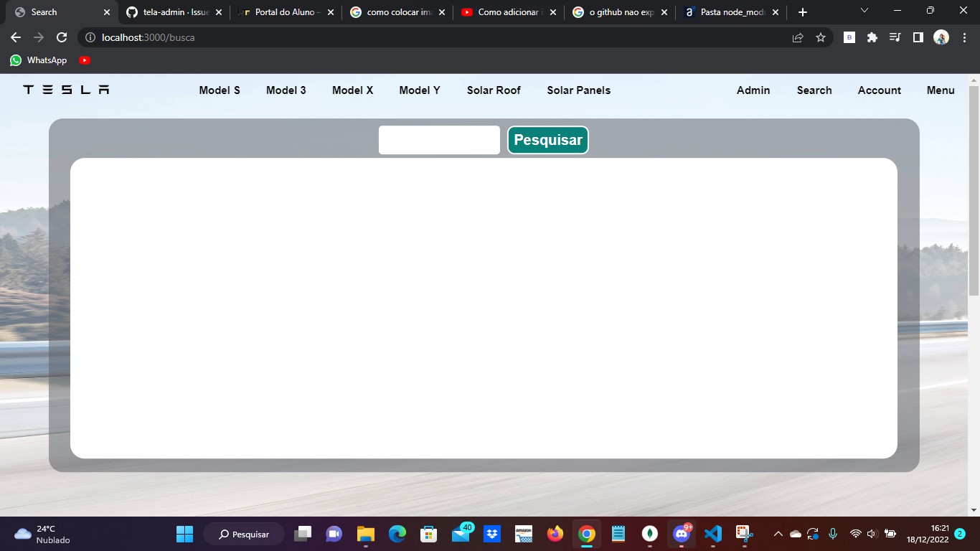Click the Tesla logo to go home

pos(65,90)
